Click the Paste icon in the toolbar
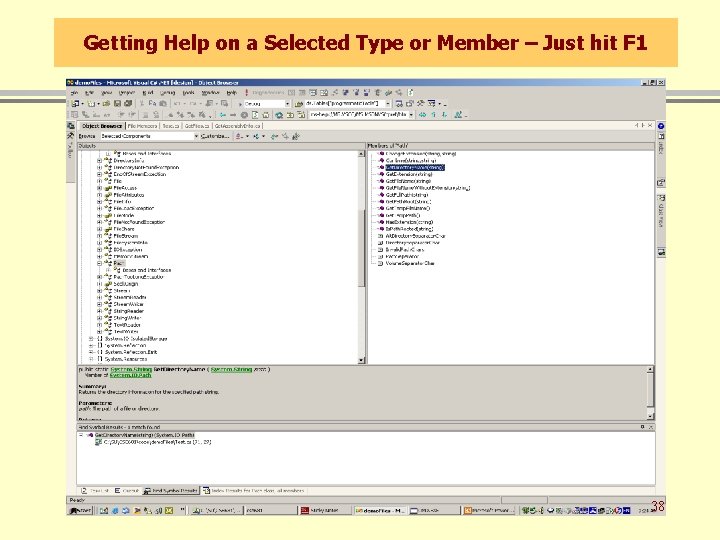This screenshot has width=720, height=540. click(x=163, y=104)
